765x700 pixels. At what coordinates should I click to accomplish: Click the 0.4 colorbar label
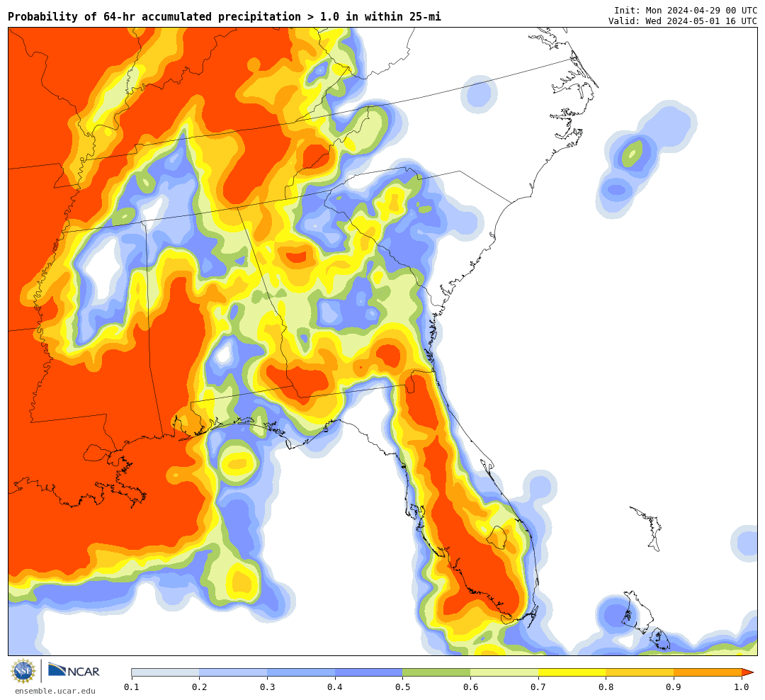335,687
